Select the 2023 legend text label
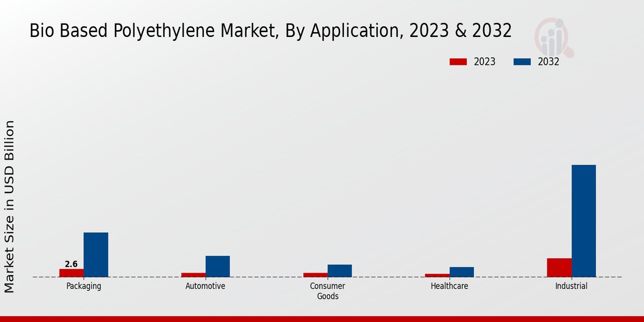 (484, 62)
